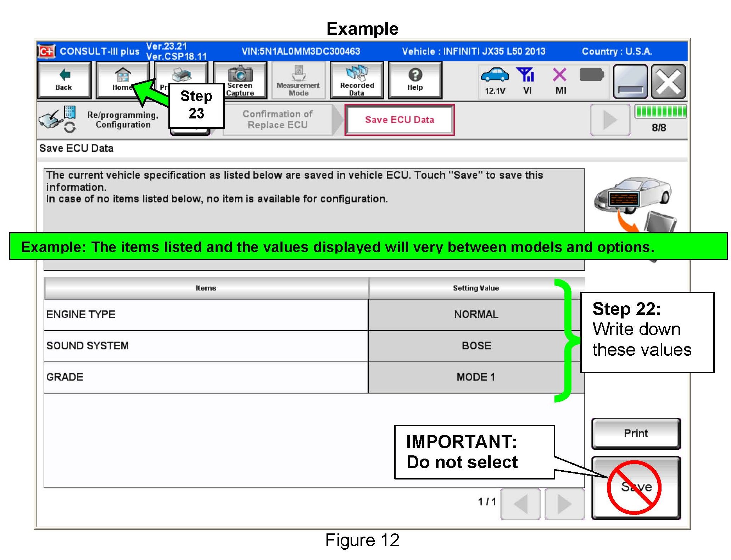Image resolution: width=731 pixels, height=560 pixels.
Task: Click the BOSE setting value
Action: 476,346
